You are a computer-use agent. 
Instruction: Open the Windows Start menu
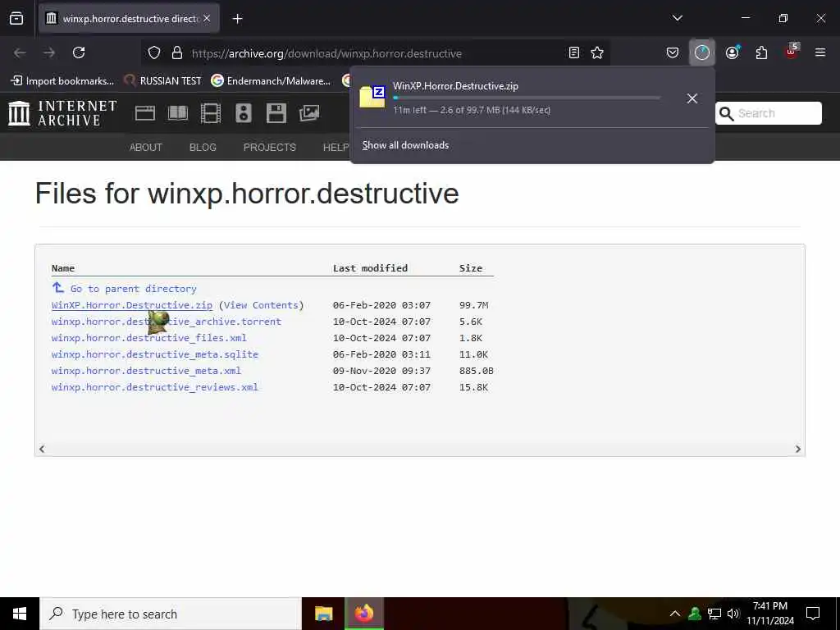[x=20, y=614]
